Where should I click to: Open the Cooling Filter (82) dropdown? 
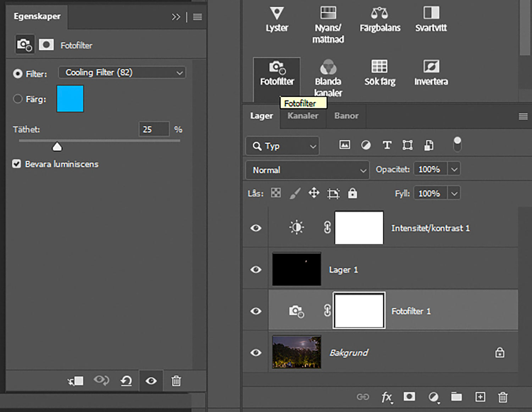122,73
